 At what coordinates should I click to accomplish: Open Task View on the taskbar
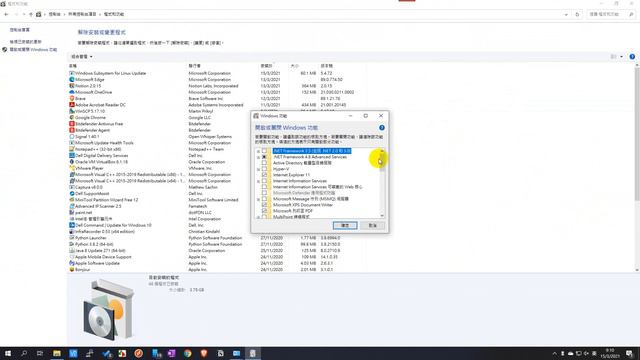[40, 353]
